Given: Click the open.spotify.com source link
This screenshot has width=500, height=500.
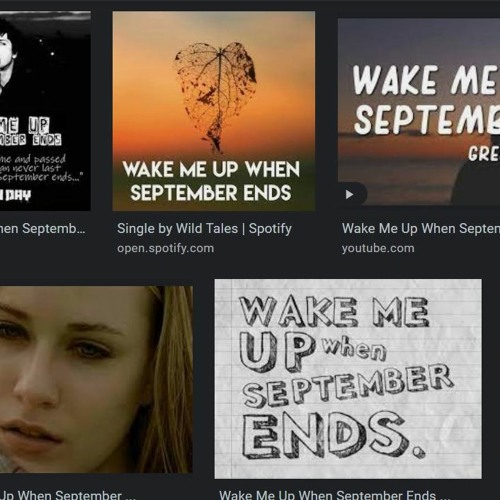Looking at the screenshot, I should pyautogui.click(x=165, y=248).
